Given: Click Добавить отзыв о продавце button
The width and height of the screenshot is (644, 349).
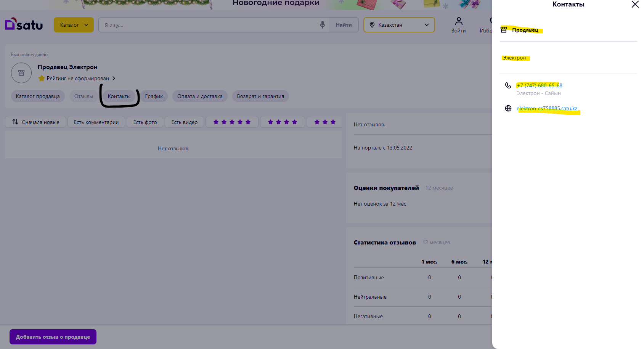Looking at the screenshot, I should [x=53, y=337].
